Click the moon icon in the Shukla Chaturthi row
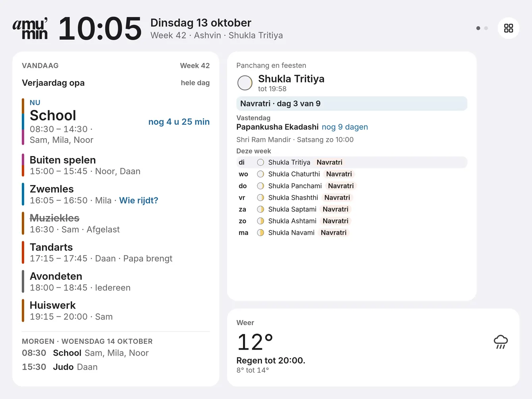 point(260,174)
